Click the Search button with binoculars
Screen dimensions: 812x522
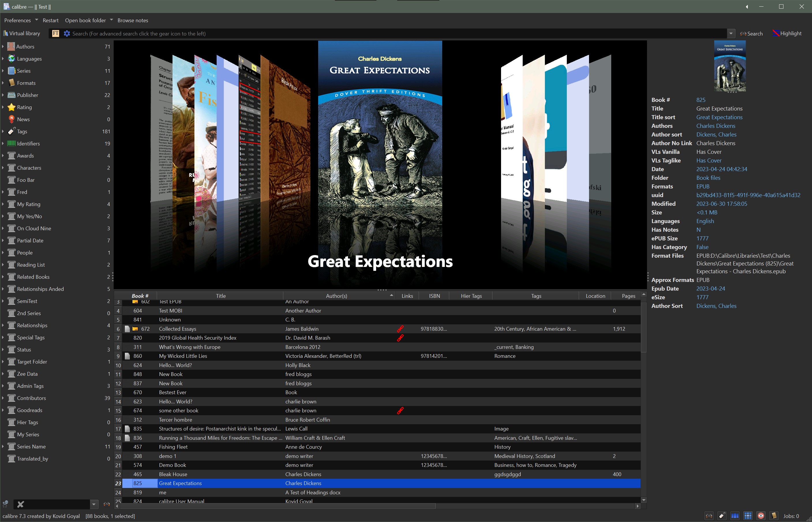[x=751, y=33]
